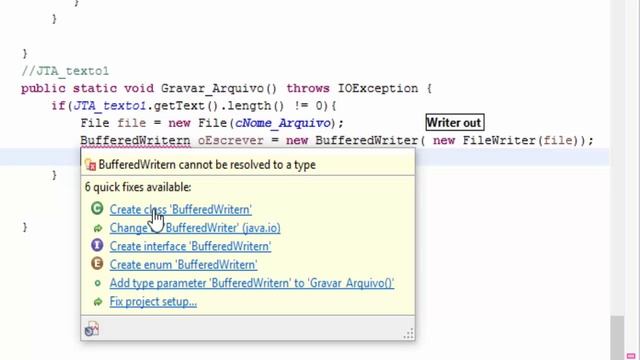Click green class icon beside Create class
This screenshot has width=640, height=360.
tap(97, 209)
